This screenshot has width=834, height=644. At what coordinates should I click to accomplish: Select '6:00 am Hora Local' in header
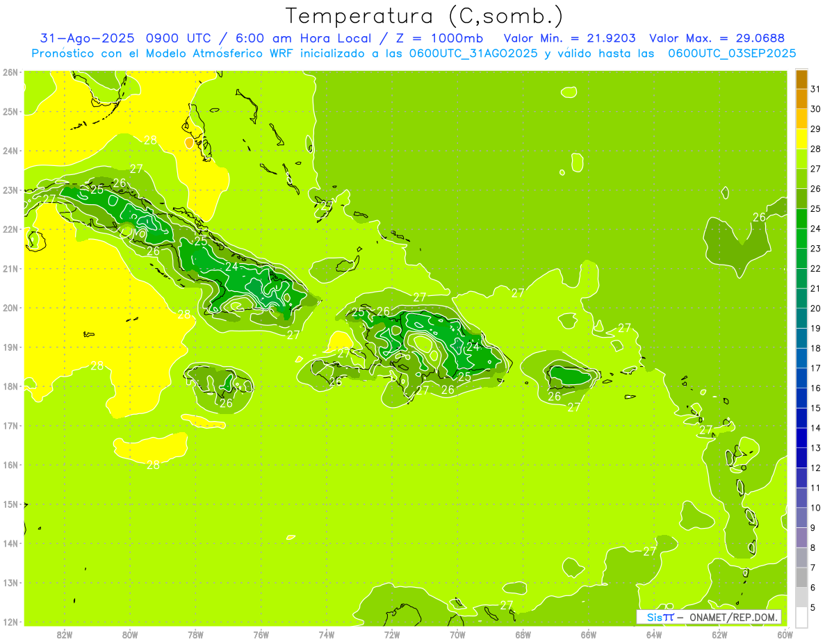point(302,39)
